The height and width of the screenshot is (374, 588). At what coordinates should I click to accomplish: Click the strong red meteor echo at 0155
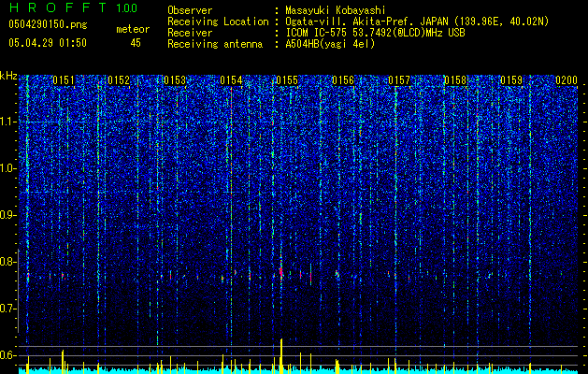pos(280,271)
